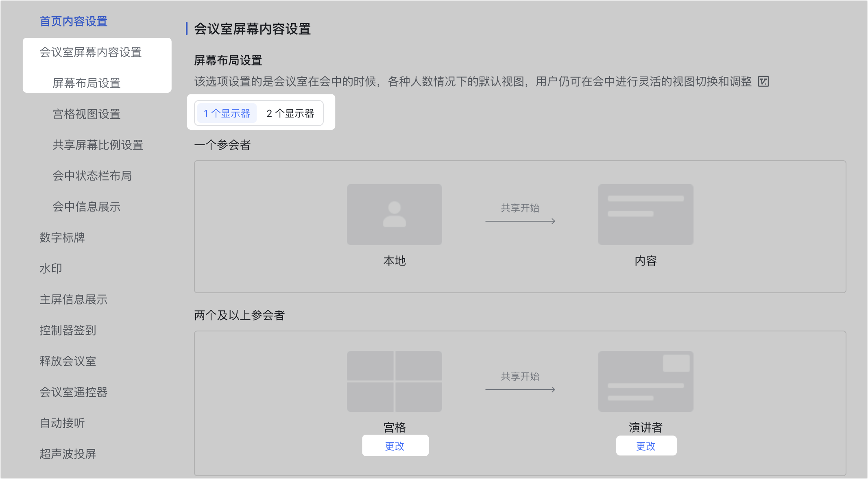The height and width of the screenshot is (479, 868).
Task: Open 共享屏幕比例设置 in sidebar
Action: pyautogui.click(x=98, y=145)
